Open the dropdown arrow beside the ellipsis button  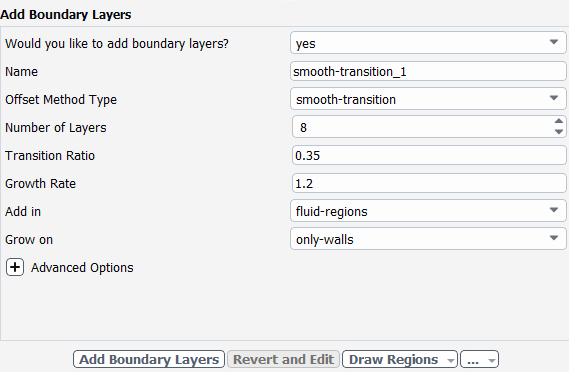click(492, 360)
